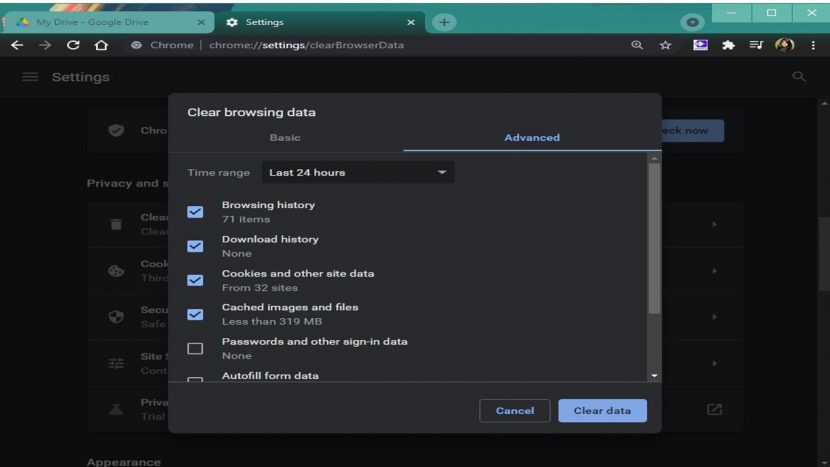Close the Settings tab
The height and width of the screenshot is (467, 830).
(x=411, y=22)
